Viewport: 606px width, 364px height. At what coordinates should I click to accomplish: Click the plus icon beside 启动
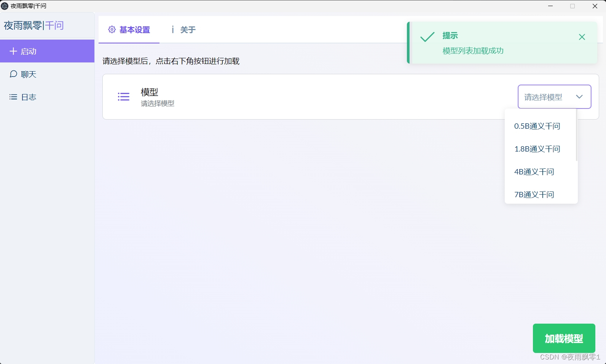point(13,51)
